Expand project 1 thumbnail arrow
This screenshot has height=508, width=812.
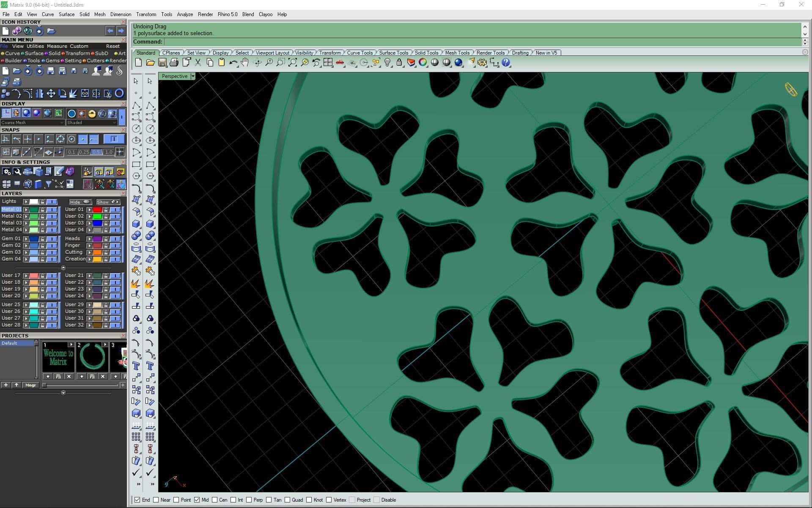coord(71,345)
